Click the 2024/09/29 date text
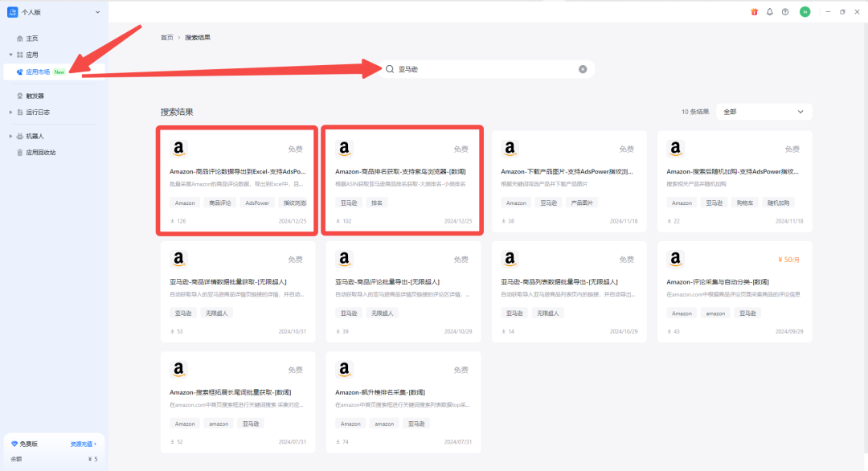The height and width of the screenshot is (471, 868). [x=789, y=331]
